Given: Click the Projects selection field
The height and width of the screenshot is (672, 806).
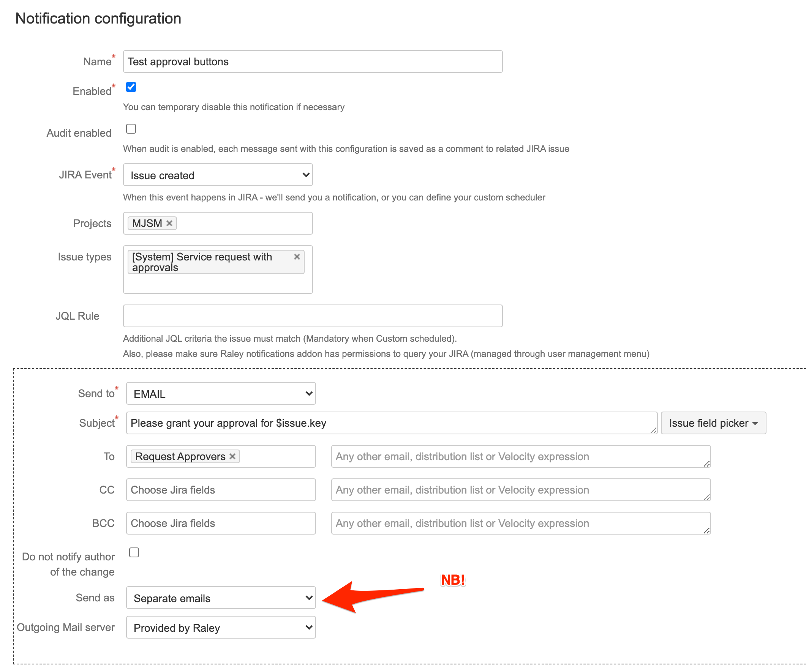Looking at the screenshot, I should coord(218,223).
